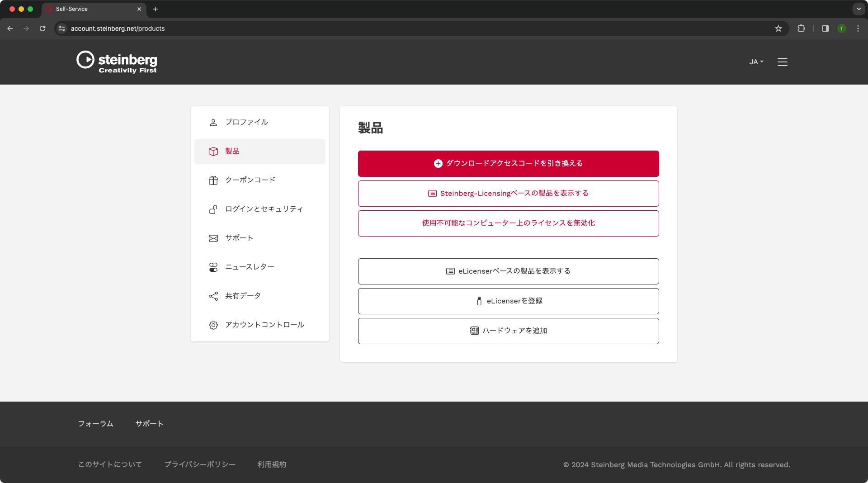The height and width of the screenshot is (483, 868).
Task: Click the 製品 page heading
Action: pos(370,128)
